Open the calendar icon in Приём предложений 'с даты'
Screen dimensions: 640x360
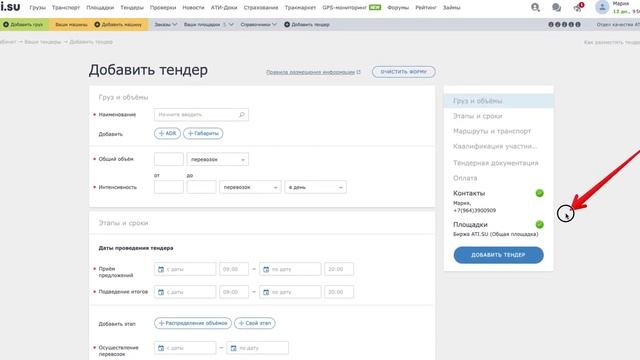point(161,269)
